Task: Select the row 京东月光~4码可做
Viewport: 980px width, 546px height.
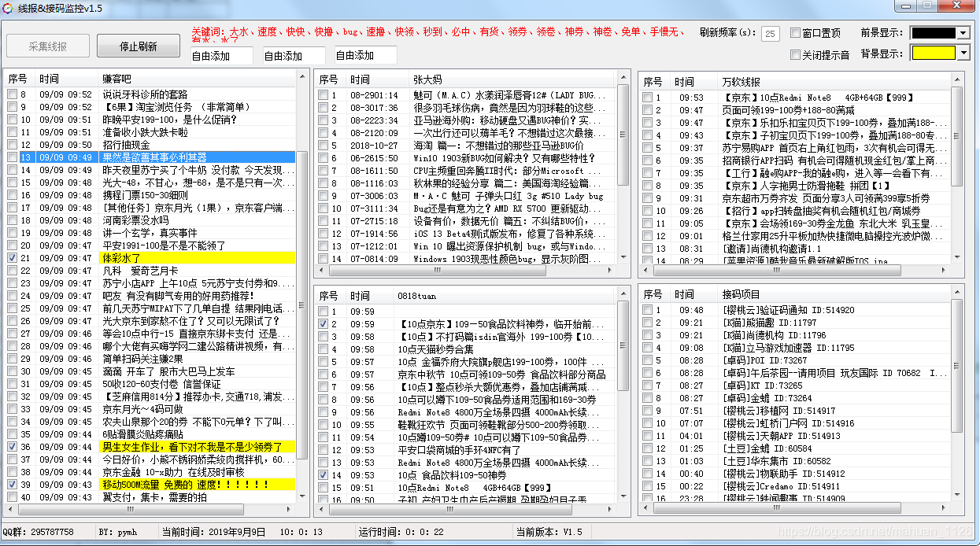Action: 150,409
